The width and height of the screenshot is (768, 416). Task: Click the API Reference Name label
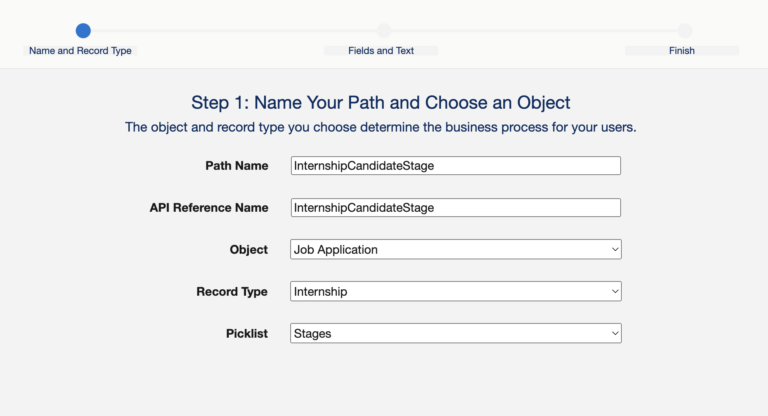pyautogui.click(x=209, y=208)
